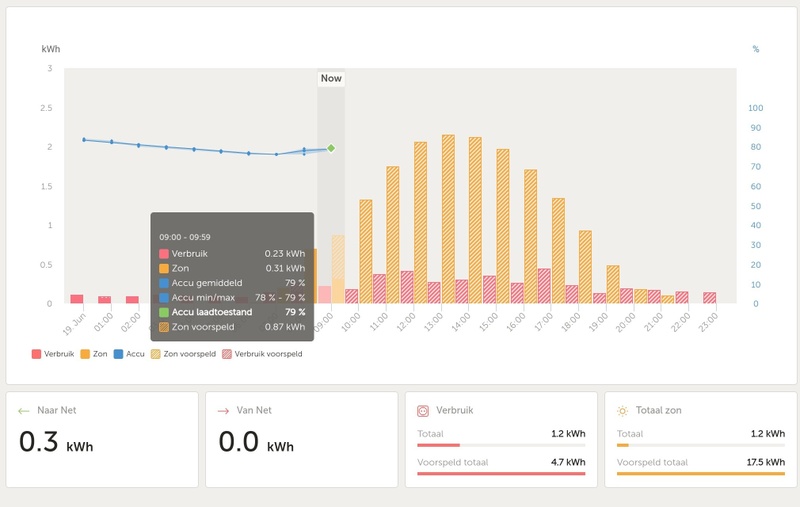Image resolution: width=800 pixels, height=507 pixels.
Task: Click the 19. Jun axis label
Action: point(74,324)
